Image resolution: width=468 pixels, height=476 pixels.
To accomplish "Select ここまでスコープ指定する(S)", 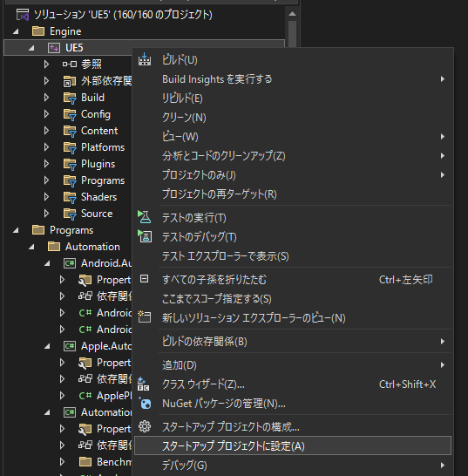I will click(x=293, y=299).
